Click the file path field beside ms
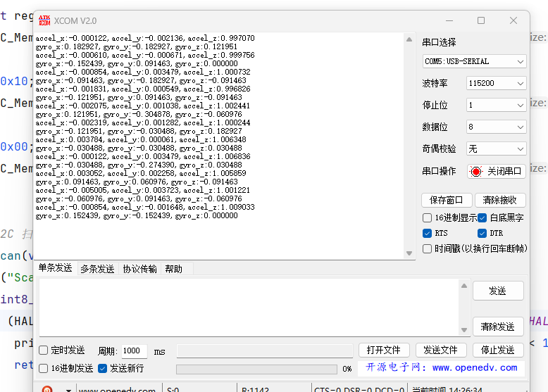548x392 pixels. pyautogui.click(x=265, y=350)
